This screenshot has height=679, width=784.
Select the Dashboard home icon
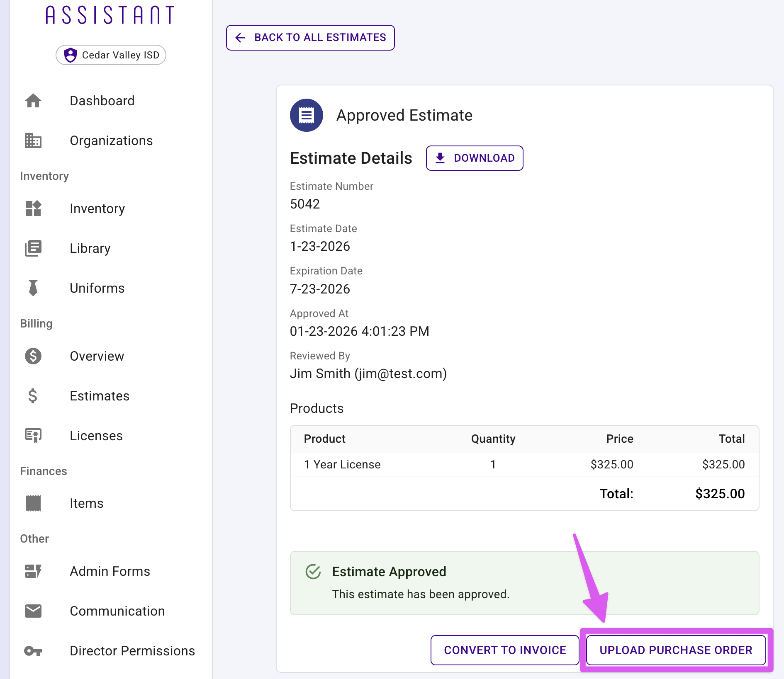(x=33, y=101)
